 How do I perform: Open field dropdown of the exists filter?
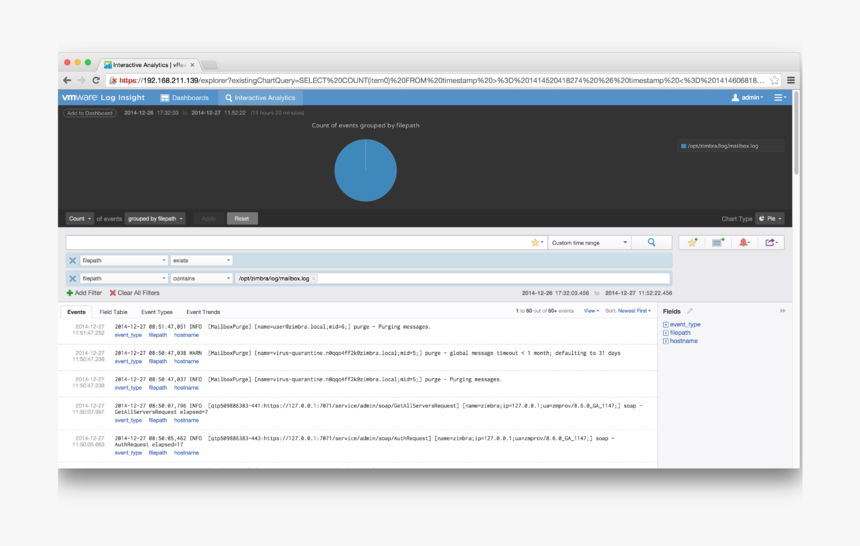pos(123,261)
